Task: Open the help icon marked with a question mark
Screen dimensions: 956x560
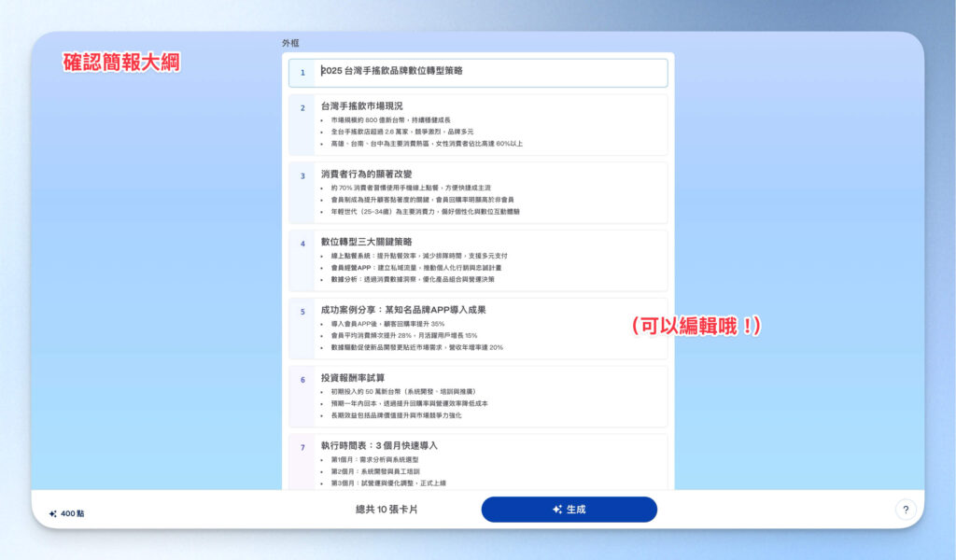Action: tap(905, 510)
